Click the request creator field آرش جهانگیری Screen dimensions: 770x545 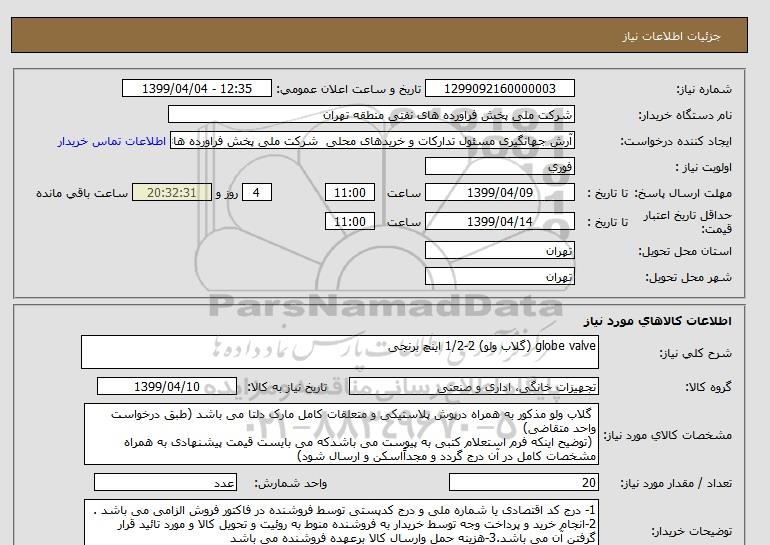pos(372,141)
